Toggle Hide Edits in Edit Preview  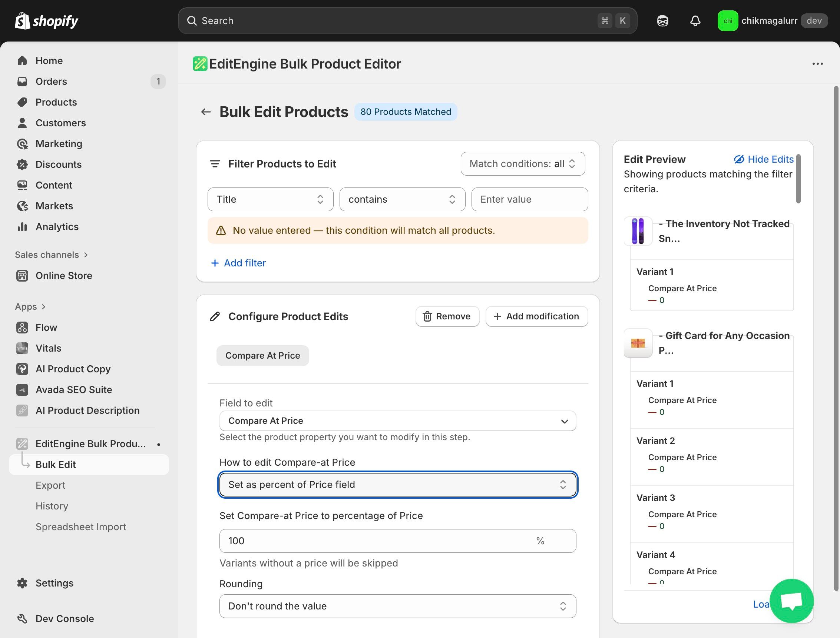tap(763, 159)
